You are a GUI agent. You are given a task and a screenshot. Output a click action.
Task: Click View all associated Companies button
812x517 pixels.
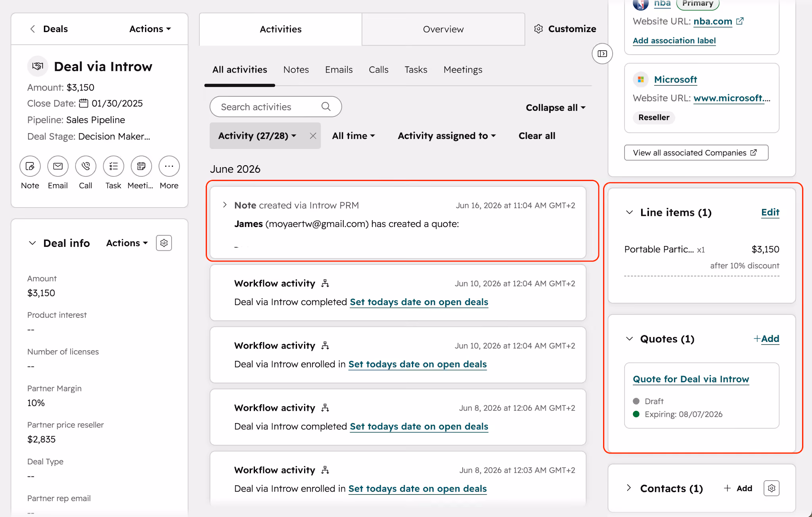click(x=696, y=153)
